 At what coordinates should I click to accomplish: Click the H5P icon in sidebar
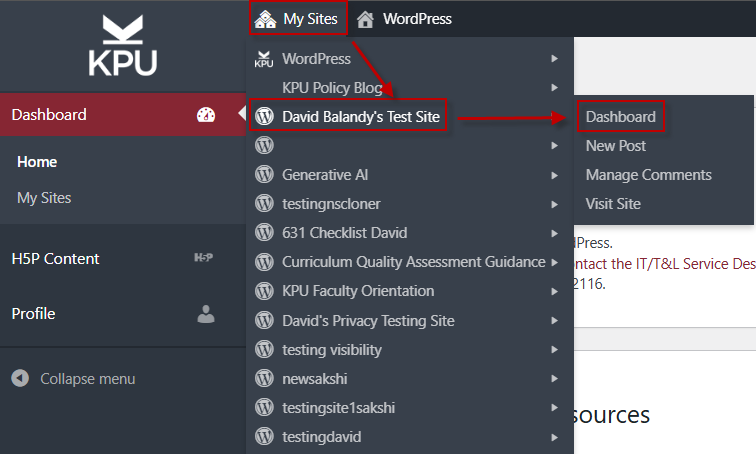[203, 257]
